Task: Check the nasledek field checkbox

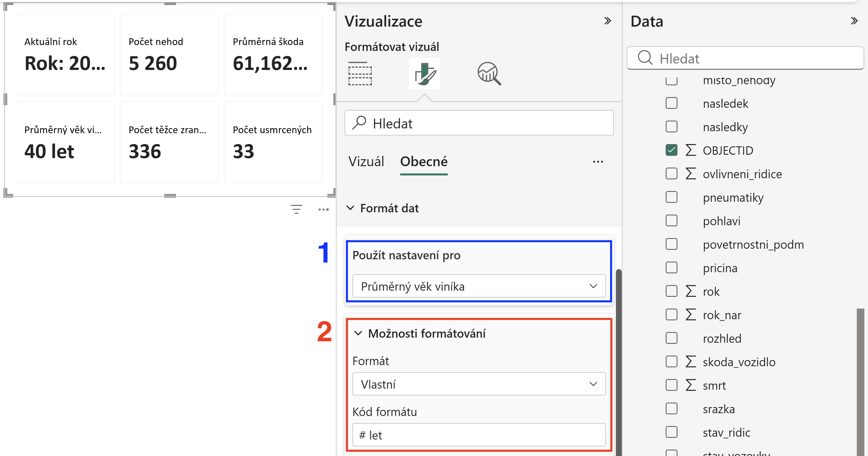Action: point(671,103)
